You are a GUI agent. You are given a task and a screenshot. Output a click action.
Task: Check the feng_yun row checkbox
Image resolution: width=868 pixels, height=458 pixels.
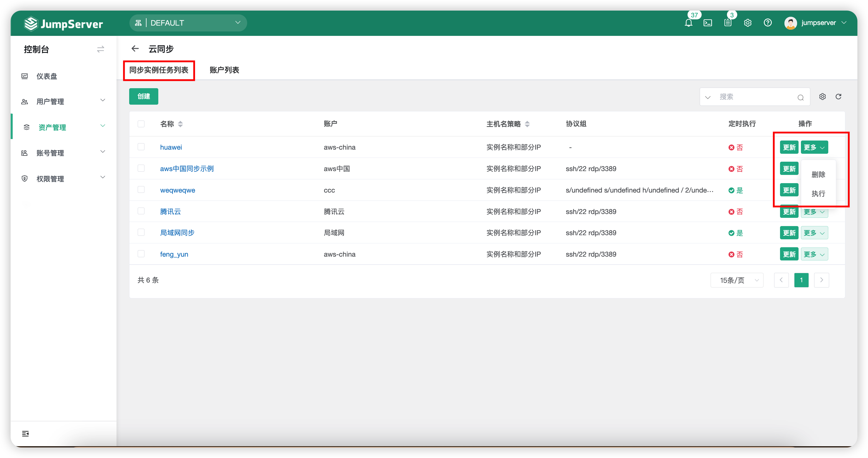tap(141, 254)
